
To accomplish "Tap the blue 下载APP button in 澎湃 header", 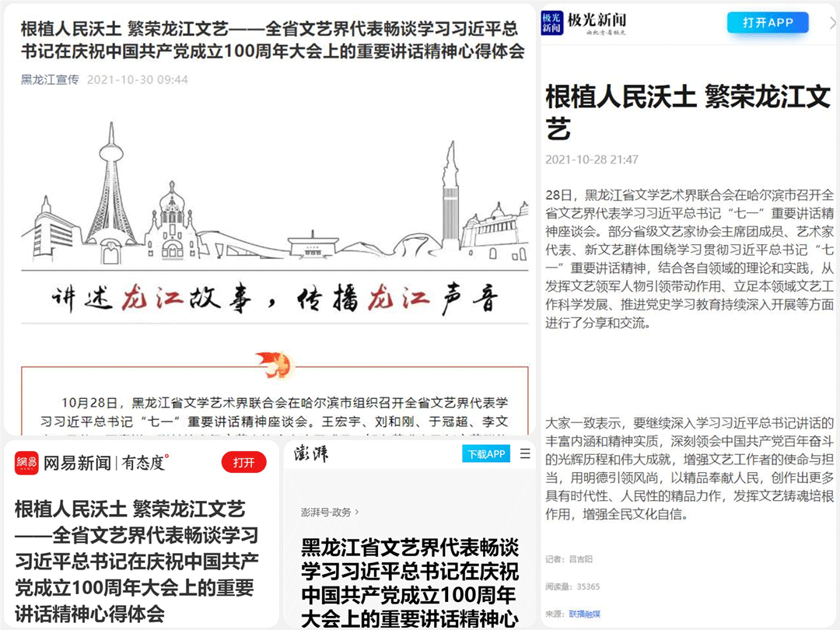I will coord(486,453).
